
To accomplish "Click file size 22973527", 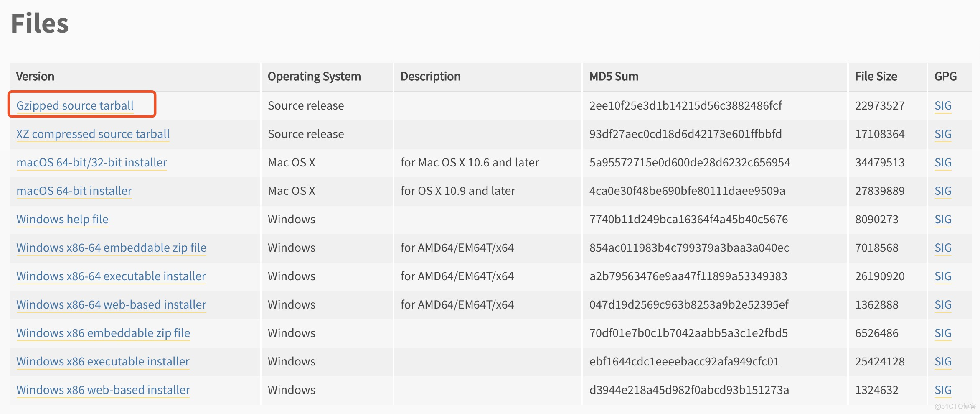I will click(880, 106).
